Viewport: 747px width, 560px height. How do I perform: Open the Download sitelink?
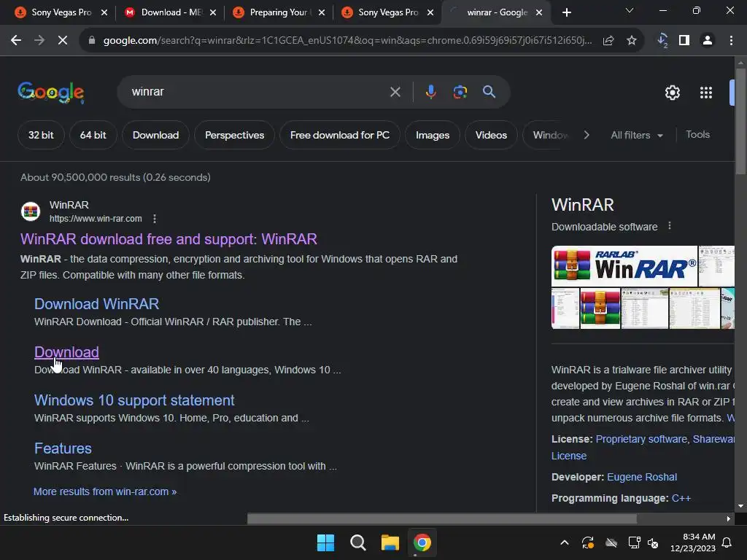pos(66,352)
